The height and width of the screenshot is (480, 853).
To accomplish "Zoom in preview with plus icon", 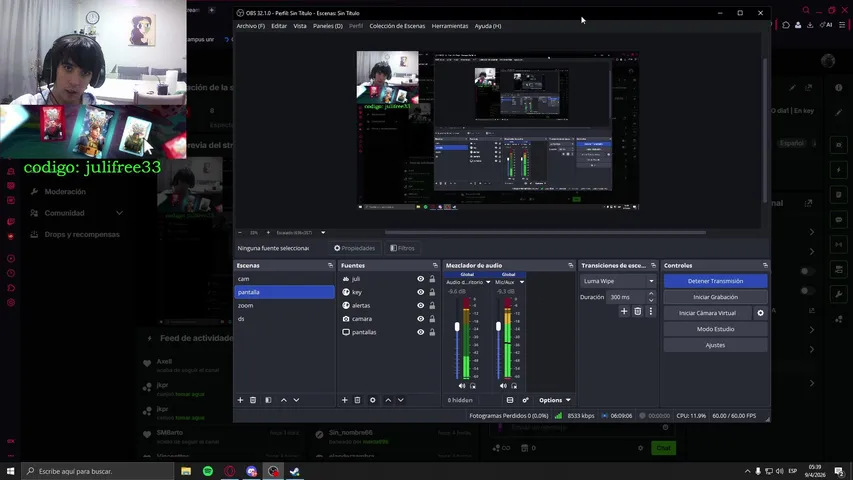I will (268, 232).
